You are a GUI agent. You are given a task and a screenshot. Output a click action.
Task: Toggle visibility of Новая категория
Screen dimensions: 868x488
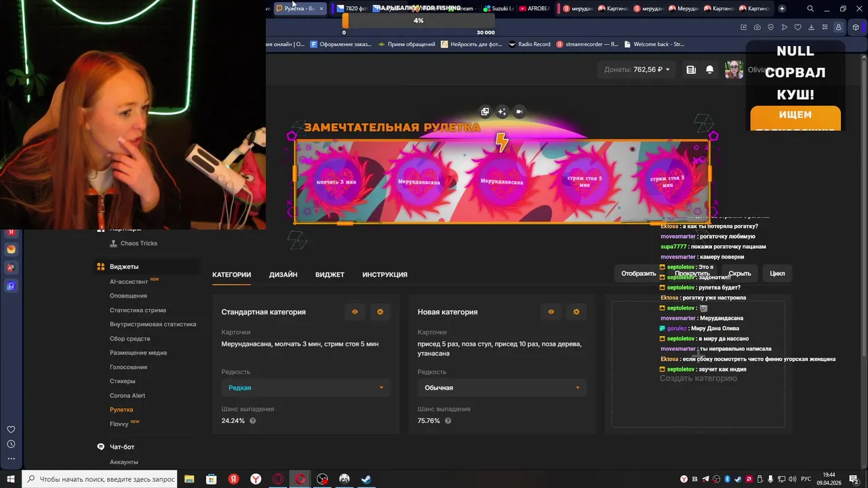[x=551, y=312]
